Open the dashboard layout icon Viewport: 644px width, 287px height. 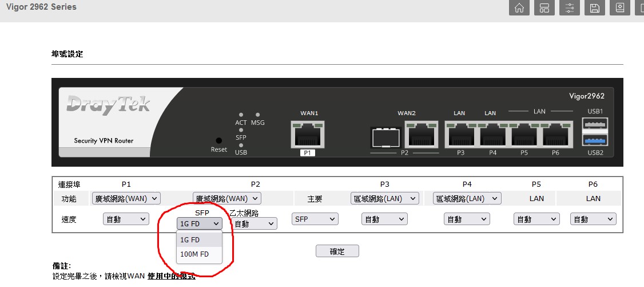pyautogui.click(x=544, y=8)
